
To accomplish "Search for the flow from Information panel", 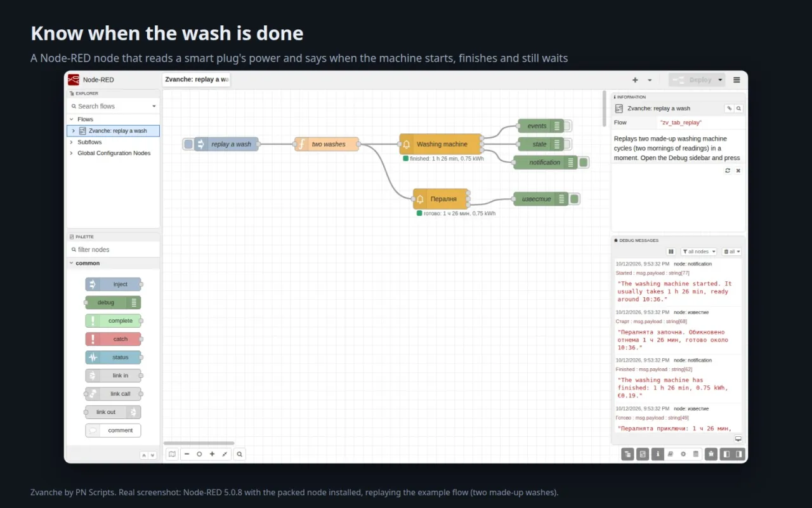I will pos(738,109).
